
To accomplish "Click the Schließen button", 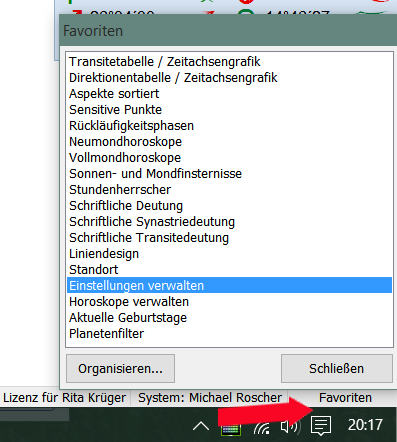I will pyautogui.click(x=336, y=368).
